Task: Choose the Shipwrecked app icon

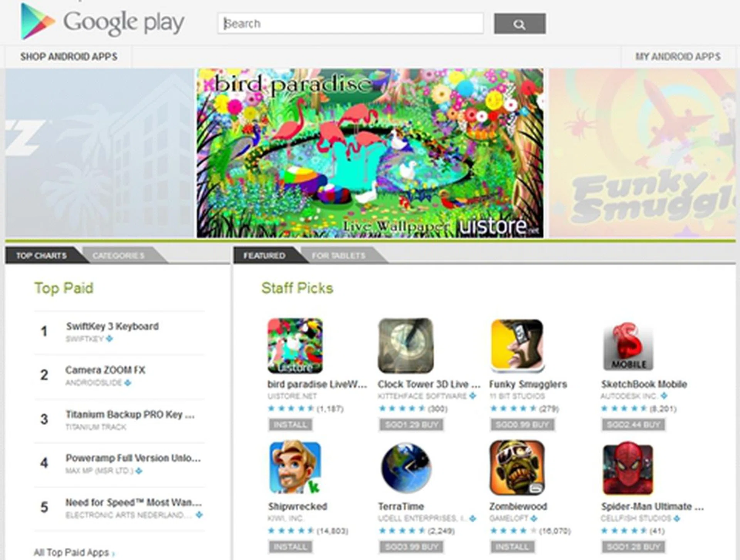Action: point(295,468)
